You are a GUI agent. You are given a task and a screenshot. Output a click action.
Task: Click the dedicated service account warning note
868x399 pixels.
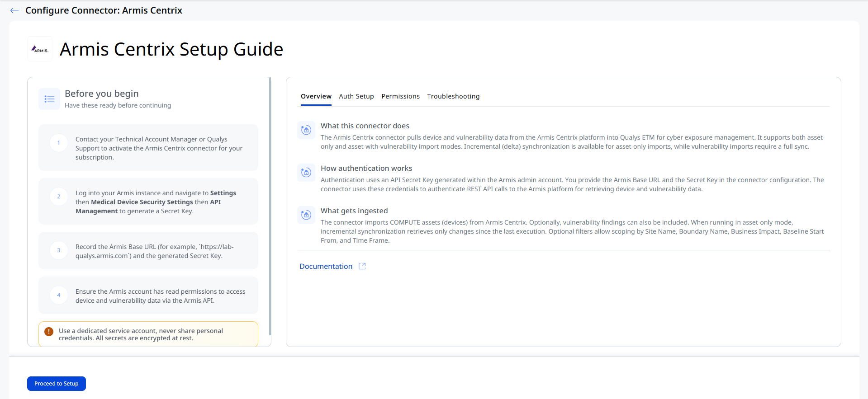[148, 334]
